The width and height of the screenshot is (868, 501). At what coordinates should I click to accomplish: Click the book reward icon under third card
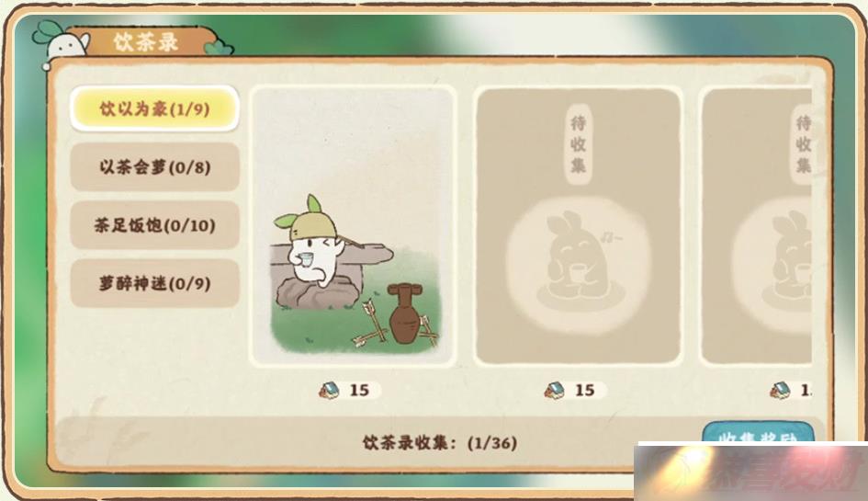coord(781,390)
